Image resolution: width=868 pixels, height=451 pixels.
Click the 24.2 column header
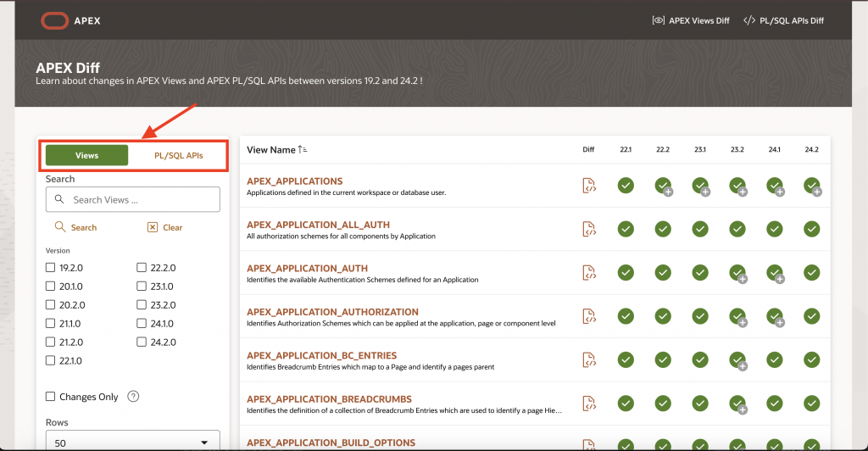point(811,149)
